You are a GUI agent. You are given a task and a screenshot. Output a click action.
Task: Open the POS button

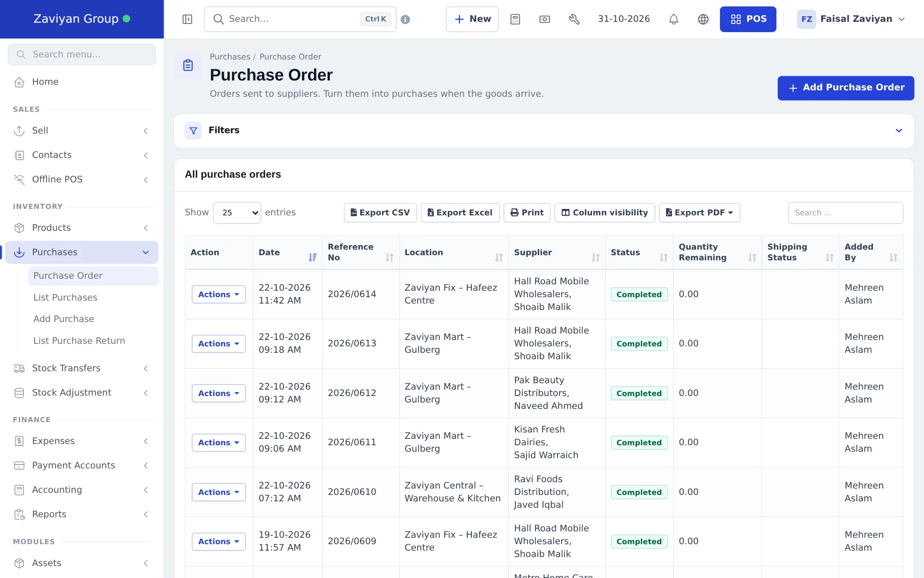(x=748, y=19)
